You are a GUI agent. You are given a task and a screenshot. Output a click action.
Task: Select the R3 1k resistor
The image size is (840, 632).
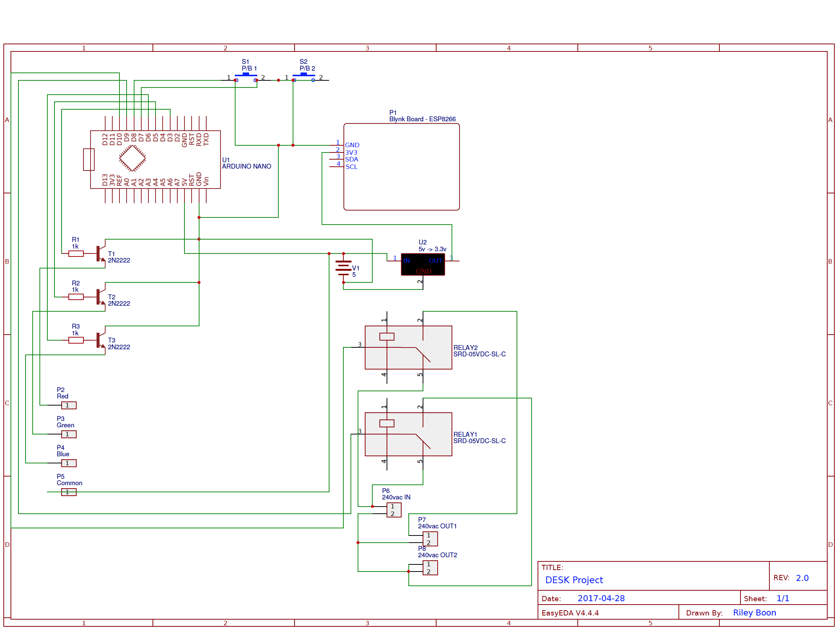pyautogui.click(x=76, y=341)
